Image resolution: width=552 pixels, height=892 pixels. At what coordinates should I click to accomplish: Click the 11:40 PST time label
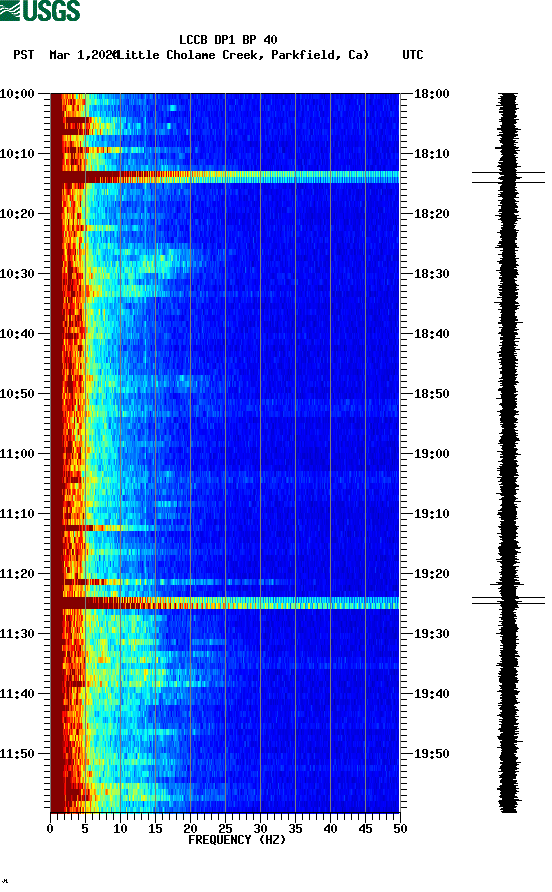pyautogui.click(x=17, y=694)
